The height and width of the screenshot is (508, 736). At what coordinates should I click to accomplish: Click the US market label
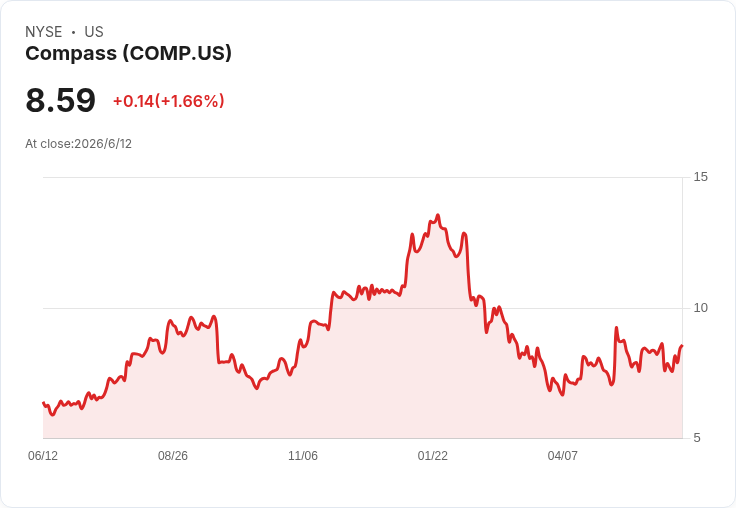pos(94,32)
